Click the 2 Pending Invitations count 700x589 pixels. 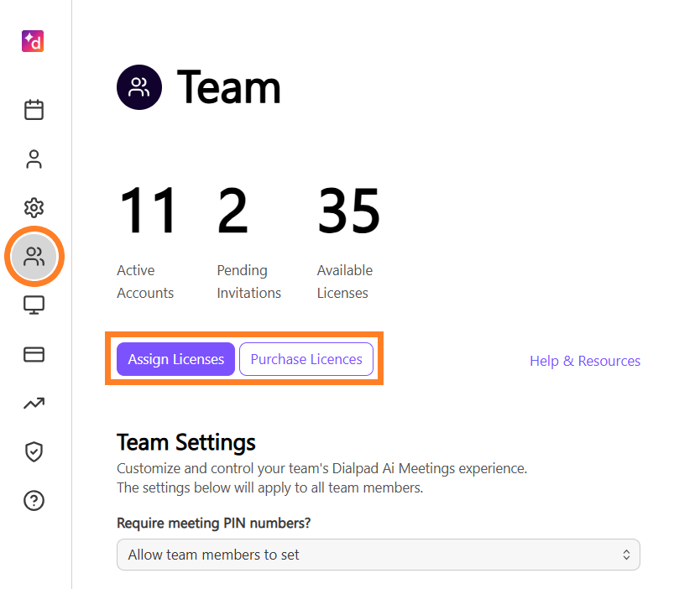click(232, 210)
